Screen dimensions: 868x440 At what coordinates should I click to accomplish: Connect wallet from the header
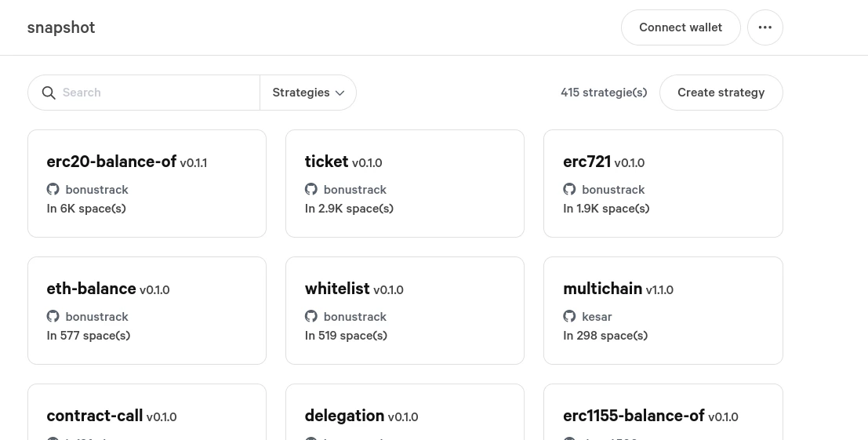(681, 27)
